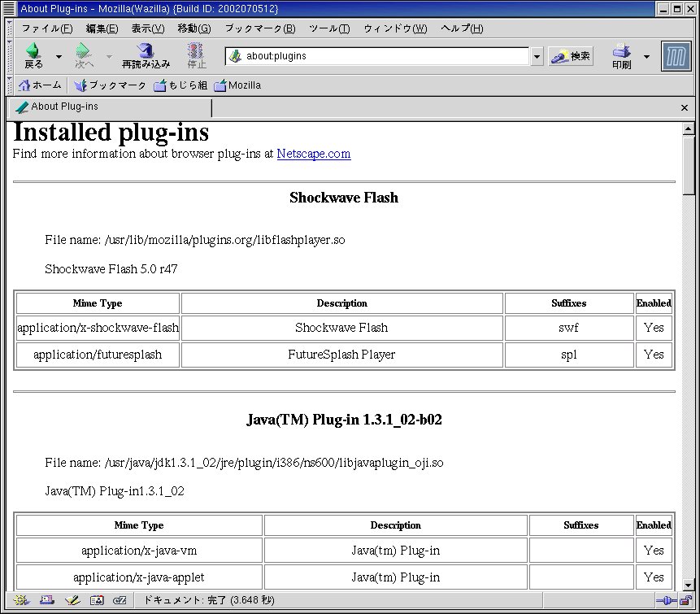Image resolution: width=700 pixels, height=614 pixels.
Task: Open the ツール(T) menu
Action: pos(329,28)
